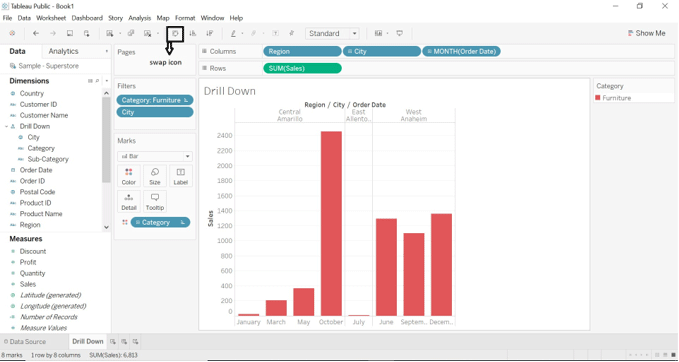Click the Category: Furniture filter pill

(x=155, y=100)
